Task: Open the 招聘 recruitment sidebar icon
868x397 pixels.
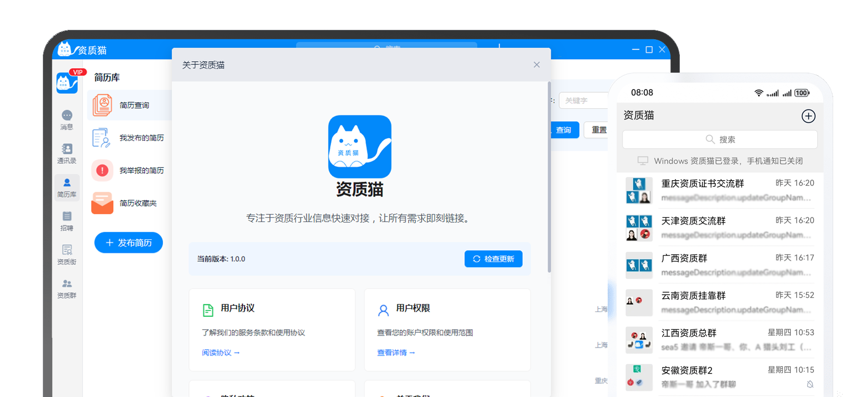Action: [x=67, y=221]
